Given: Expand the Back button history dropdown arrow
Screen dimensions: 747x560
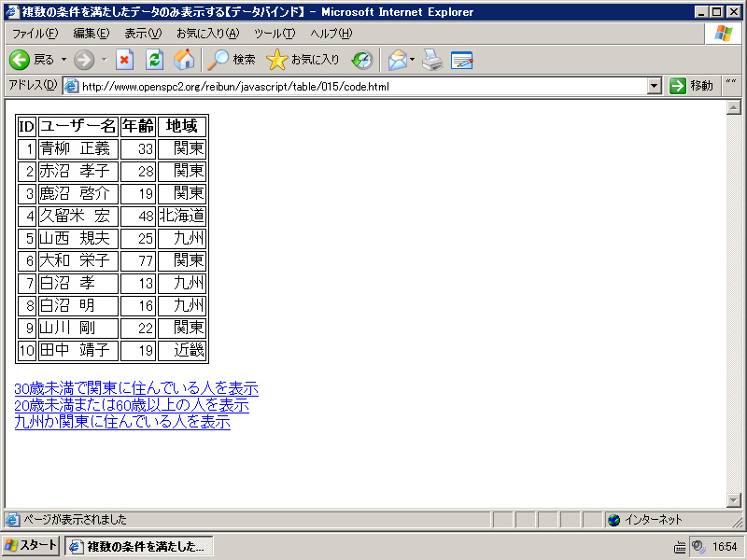Looking at the screenshot, I should 63,60.
